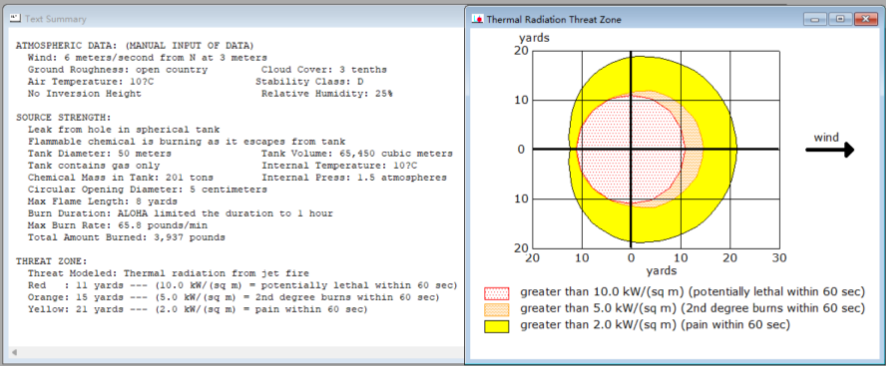Click the 'Internal Temperature' text
The width and height of the screenshot is (886, 366).
[x=340, y=165]
